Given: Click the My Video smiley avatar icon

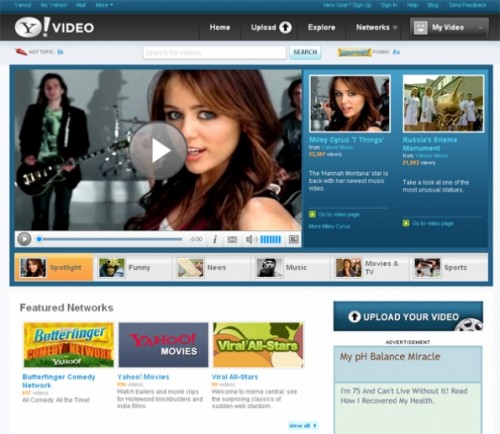Looking at the screenshot, I should (x=420, y=27).
